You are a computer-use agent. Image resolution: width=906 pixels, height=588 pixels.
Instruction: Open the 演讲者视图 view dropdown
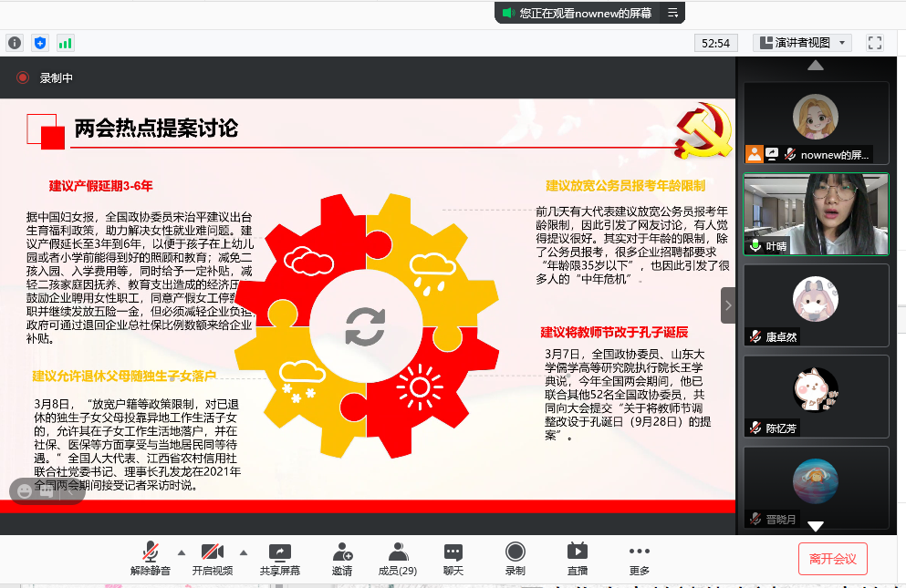(801, 42)
